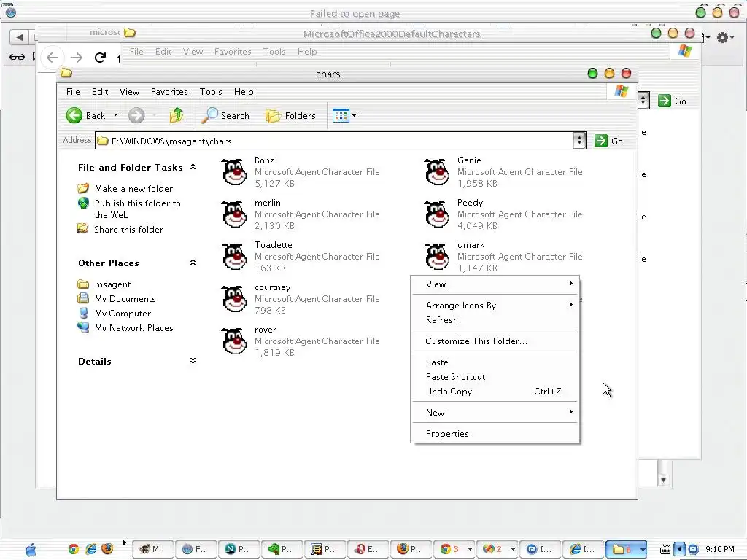Launch Firefox from taskbar quick launch
Screen dimensions: 747x560
coord(108,549)
